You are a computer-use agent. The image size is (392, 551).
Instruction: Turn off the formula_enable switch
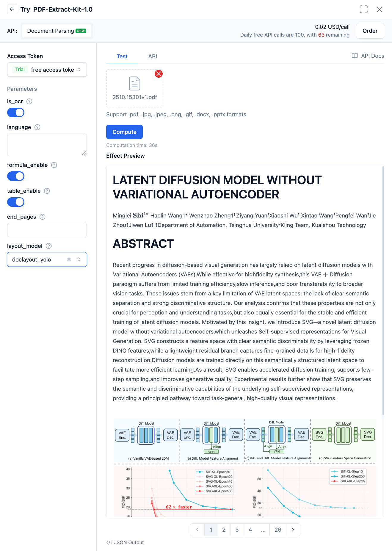pos(16,176)
